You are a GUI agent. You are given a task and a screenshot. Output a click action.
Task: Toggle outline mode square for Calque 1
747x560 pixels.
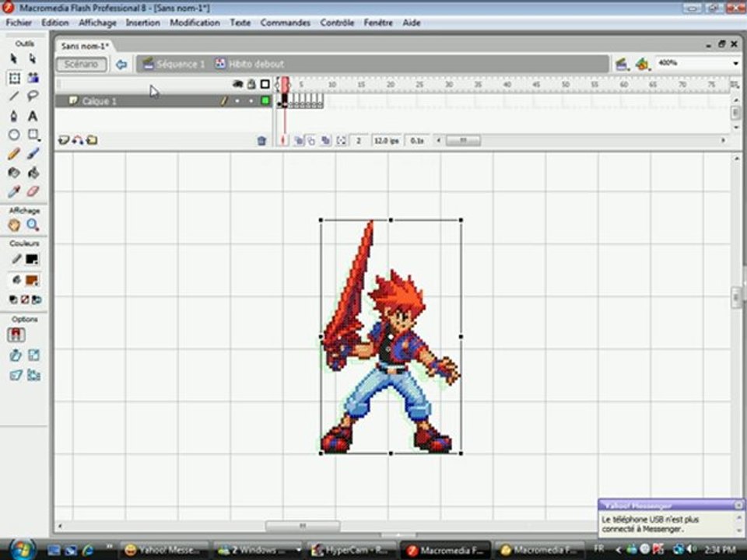(265, 101)
